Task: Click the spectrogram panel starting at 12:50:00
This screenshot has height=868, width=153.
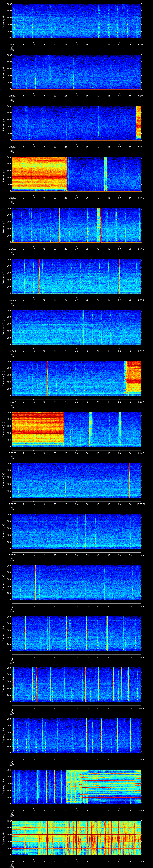Action: tap(76, 21)
